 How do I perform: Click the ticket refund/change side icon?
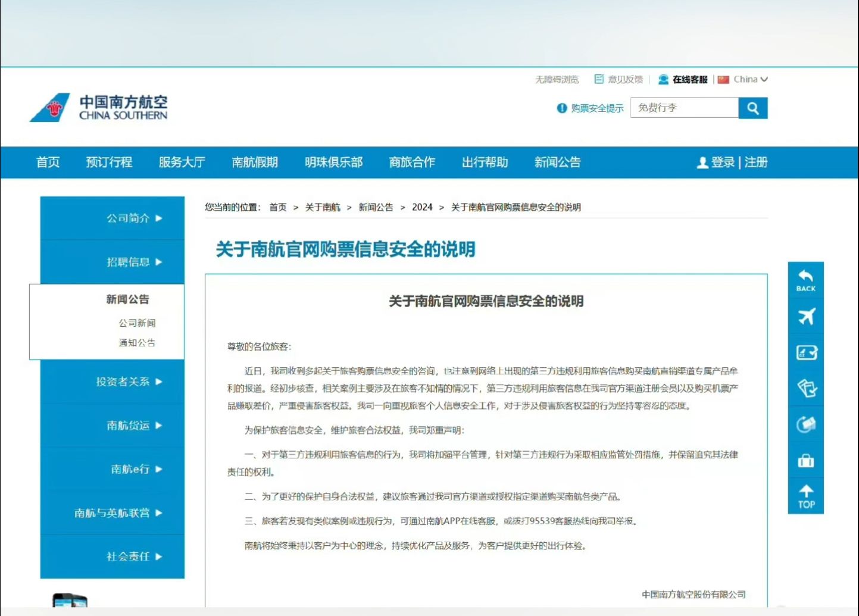tap(805, 424)
